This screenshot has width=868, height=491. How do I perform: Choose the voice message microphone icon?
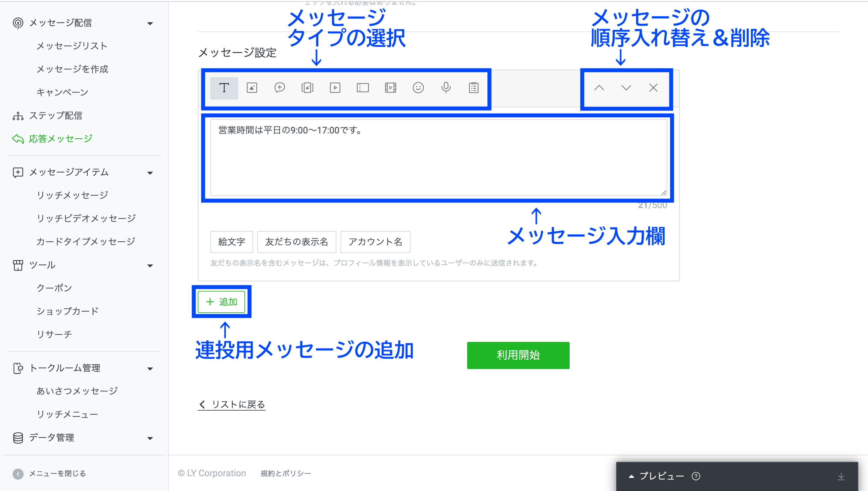pyautogui.click(x=446, y=88)
